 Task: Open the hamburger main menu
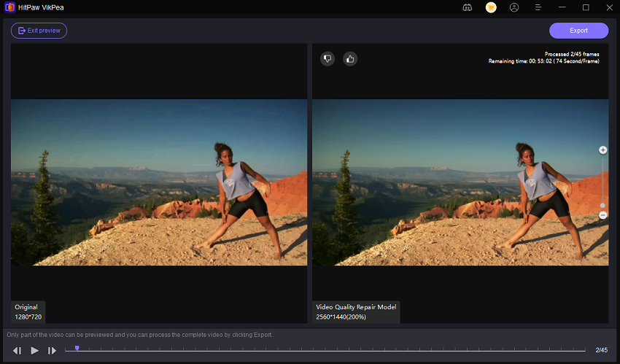click(538, 7)
